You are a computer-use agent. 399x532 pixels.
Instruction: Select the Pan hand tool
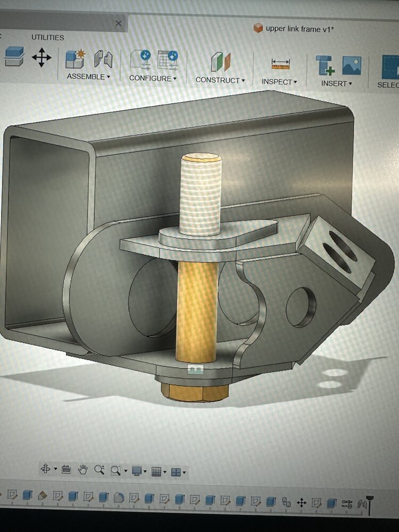[x=82, y=470]
